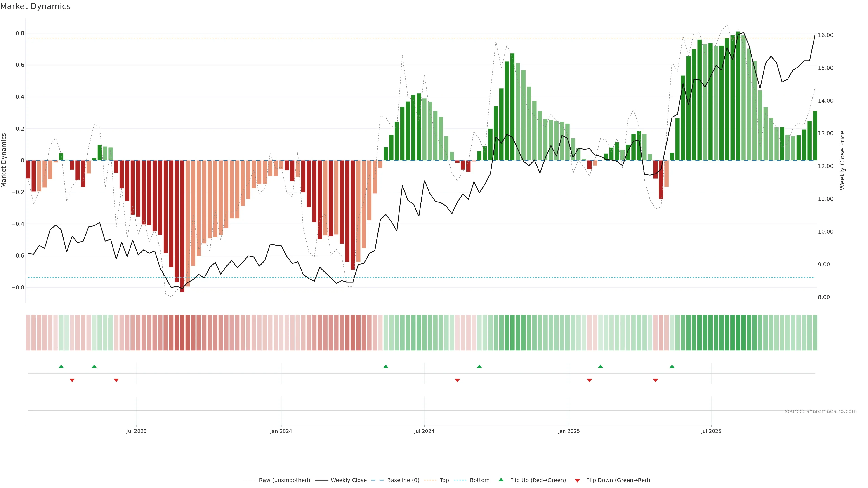The image size is (868, 488).
Task: Click the red triangle icon in the legend
Action: (577, 481)
